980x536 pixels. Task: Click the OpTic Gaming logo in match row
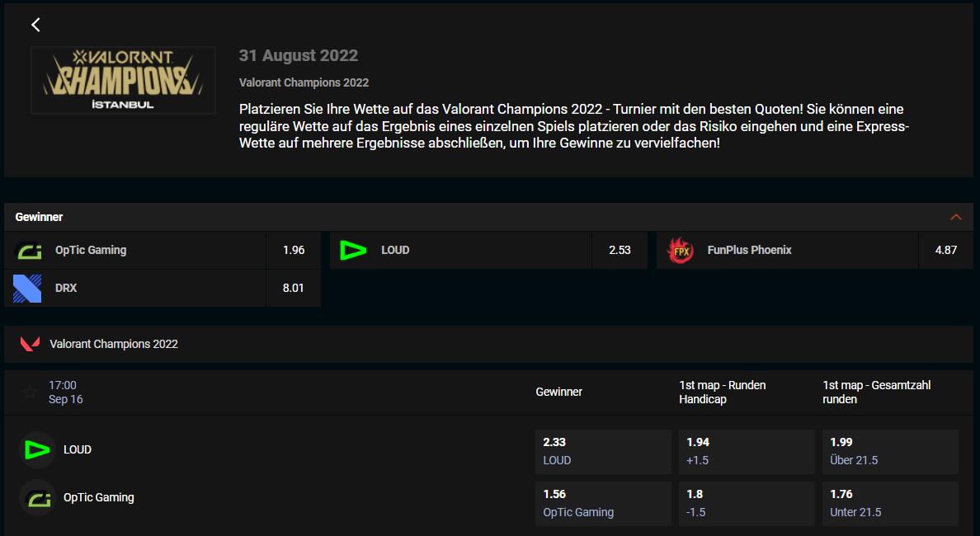pyautogui.click(x=37, y=498)
